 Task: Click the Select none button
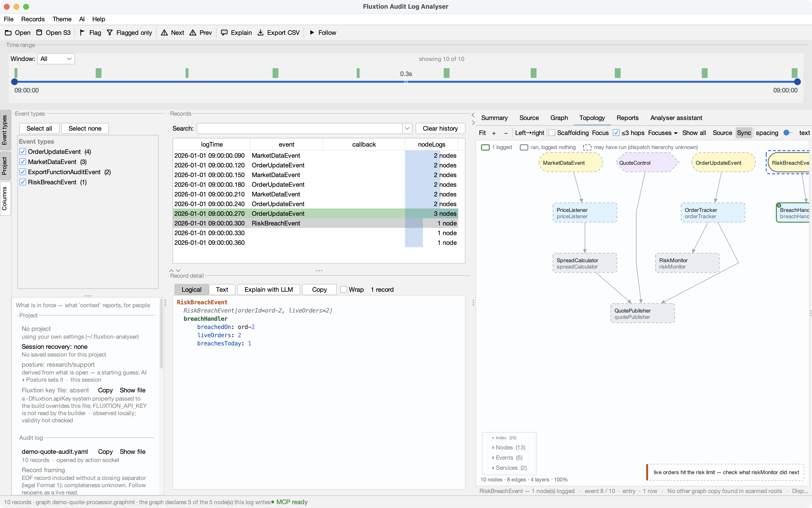pos(85,128)
